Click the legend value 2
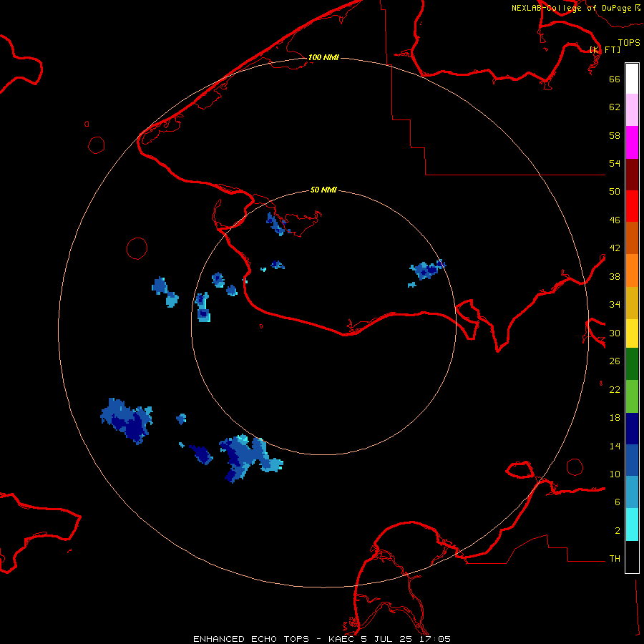This screenshot has width=644, height=644. (x=618, y=531)
